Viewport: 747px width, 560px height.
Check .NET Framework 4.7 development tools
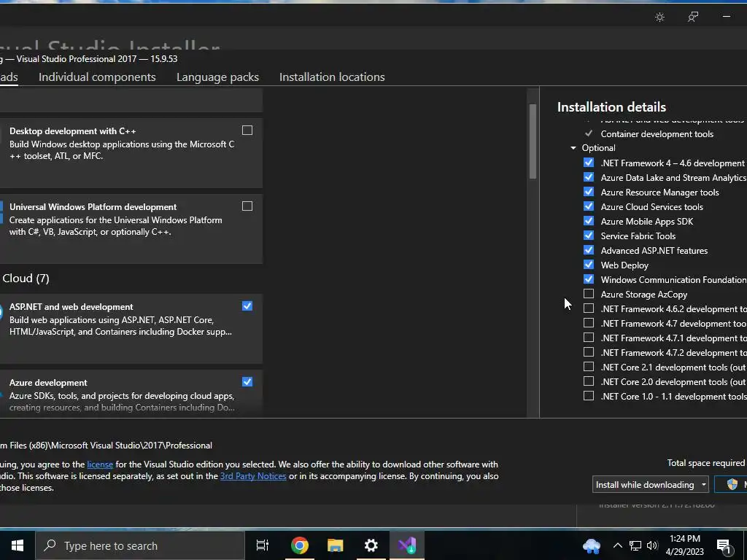tap(589, 323)
